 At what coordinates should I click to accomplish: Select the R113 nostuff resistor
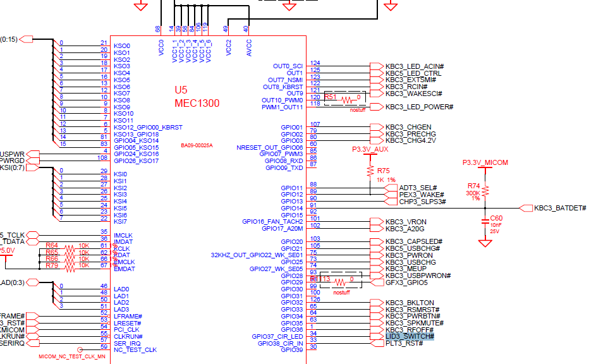click(340, 281)
